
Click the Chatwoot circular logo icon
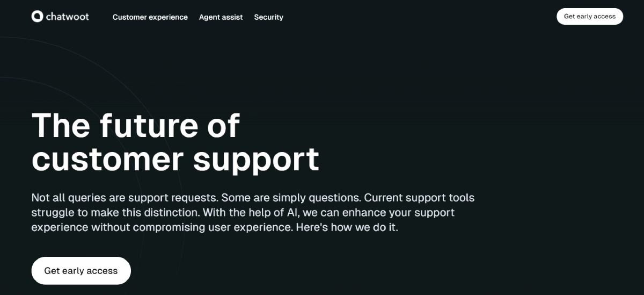[x=37, y=17]
